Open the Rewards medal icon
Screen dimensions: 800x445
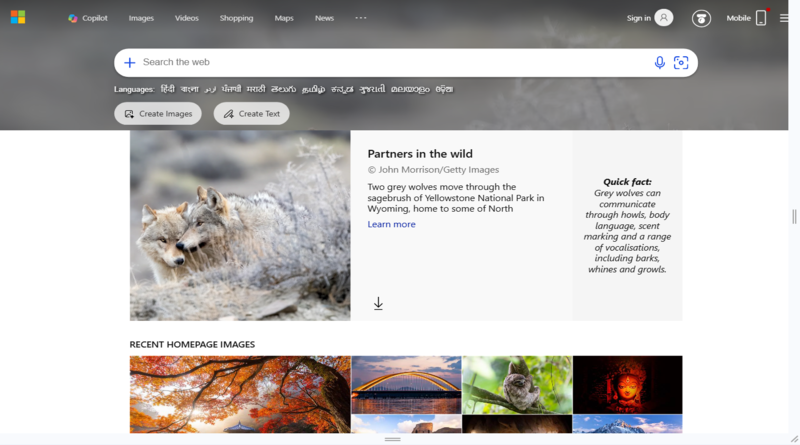(702, 18)
